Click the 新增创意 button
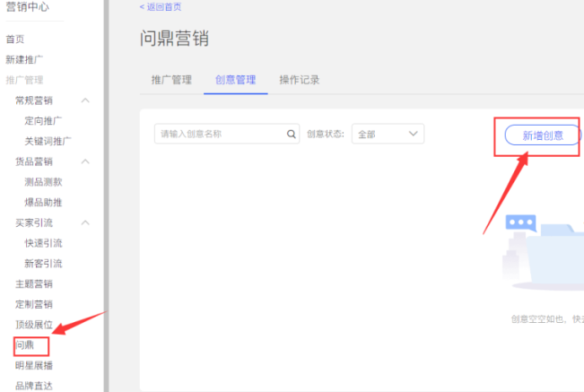The image size is (584, 392). [543, 135]
